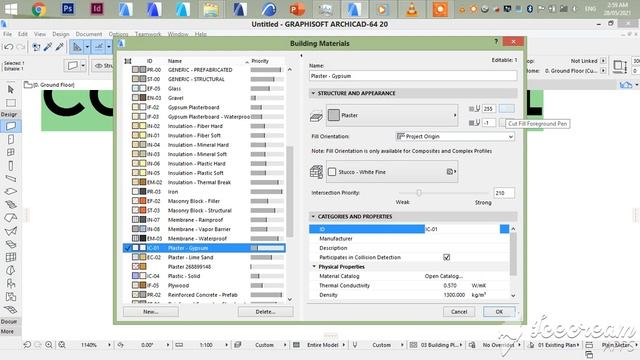Click the Delete... button
The width and height of the screenshot is (640, 360).
pyautogui.click(x=265, y=311)
